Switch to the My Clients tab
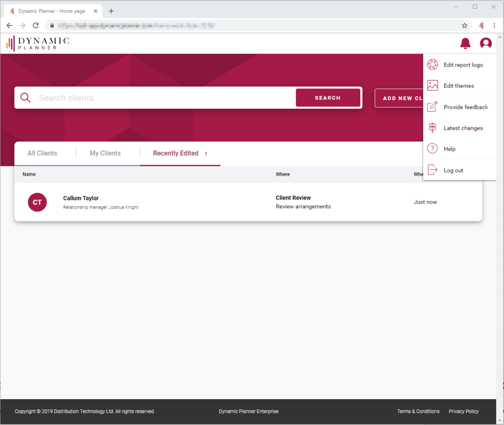Screen dimensions: 504x425 (105, 153)
